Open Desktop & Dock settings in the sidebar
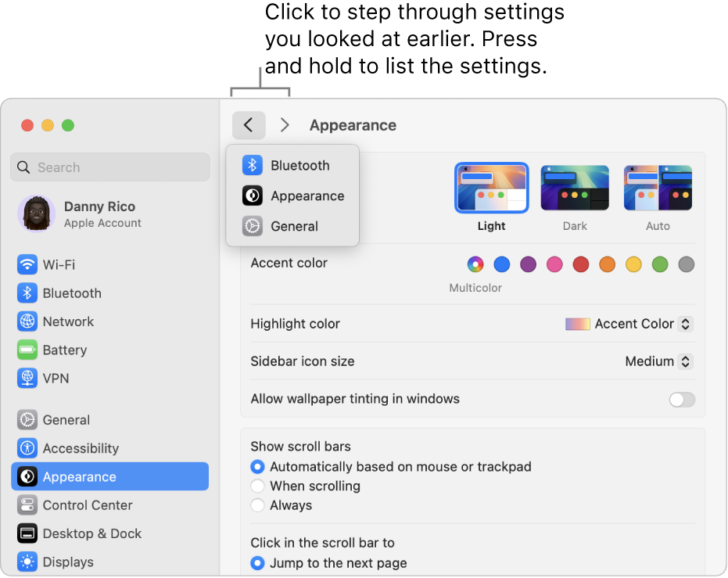728x578 pixels. point(110,533)
